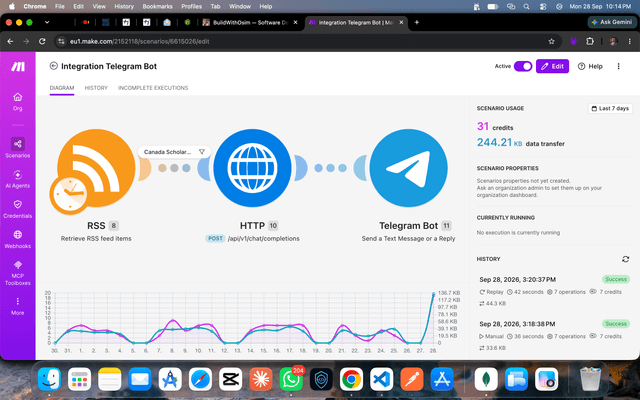The width and height of the screenshot is (640, 400).
Task: Open the Bookmarks menu in the menu bar
Action: (157, 6)
